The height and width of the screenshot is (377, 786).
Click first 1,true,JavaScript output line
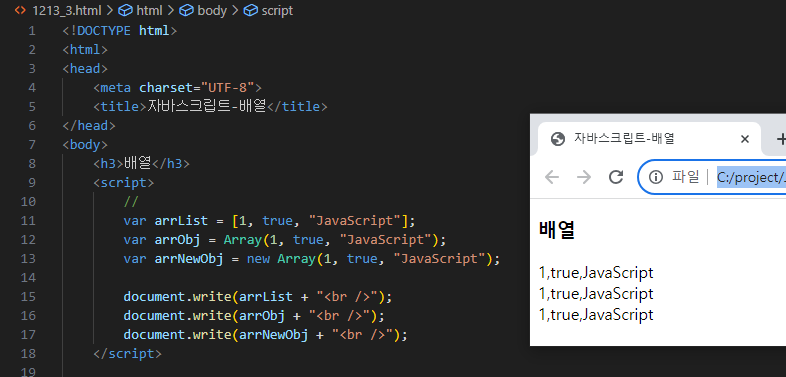(596, 273)
